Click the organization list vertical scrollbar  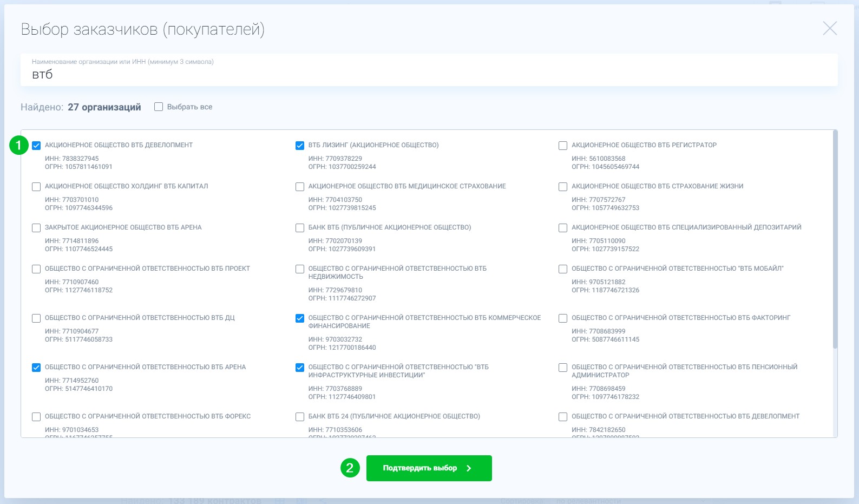pos(835,239)
